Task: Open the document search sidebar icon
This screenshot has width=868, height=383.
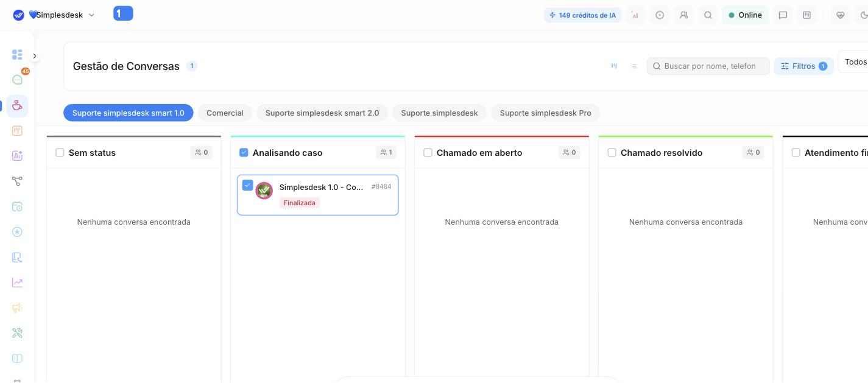Action: click(x=17, y=258)
